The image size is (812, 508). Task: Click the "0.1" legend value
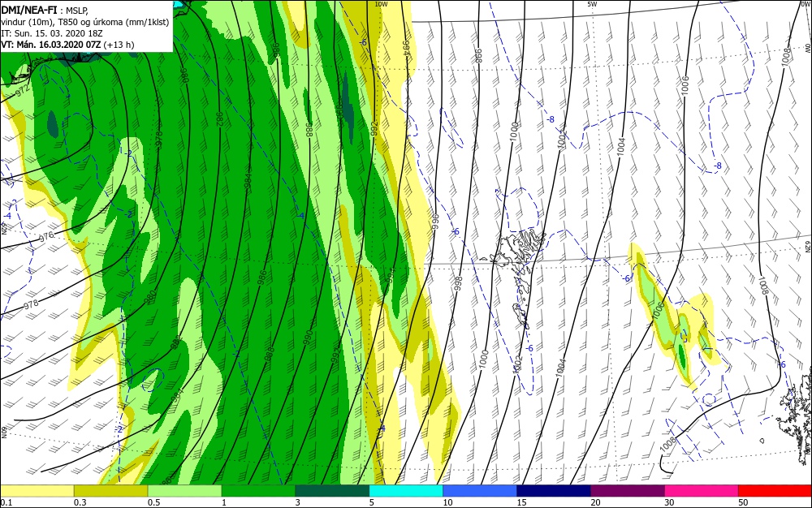6,502
